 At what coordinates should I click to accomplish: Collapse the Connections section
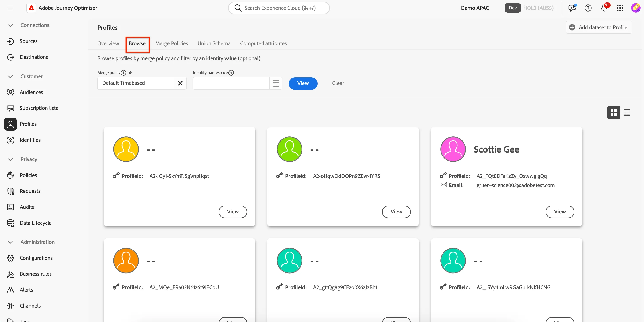pyautogui.click(x=10, y=25)
